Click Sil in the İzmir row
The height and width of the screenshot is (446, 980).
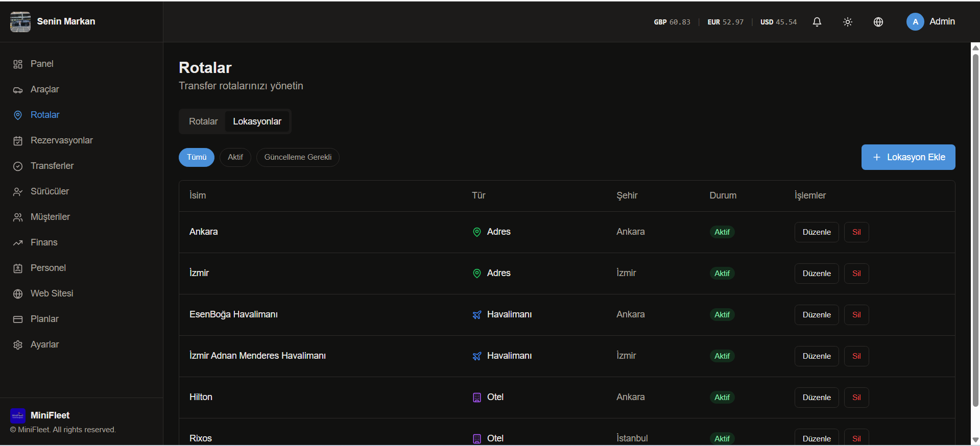(x=856, y=274)
